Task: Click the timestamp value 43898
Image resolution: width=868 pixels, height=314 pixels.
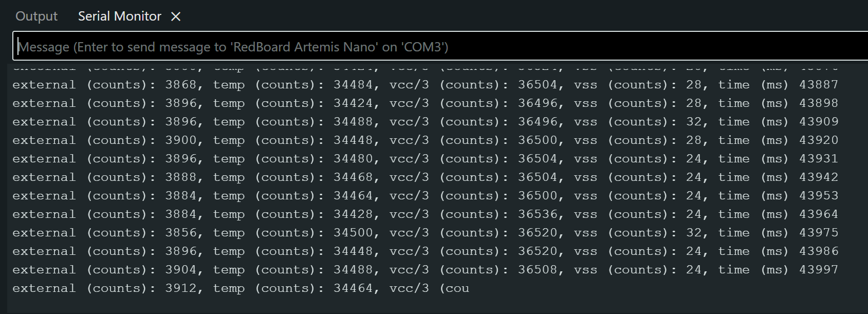Action: click(x=818, y=103)
